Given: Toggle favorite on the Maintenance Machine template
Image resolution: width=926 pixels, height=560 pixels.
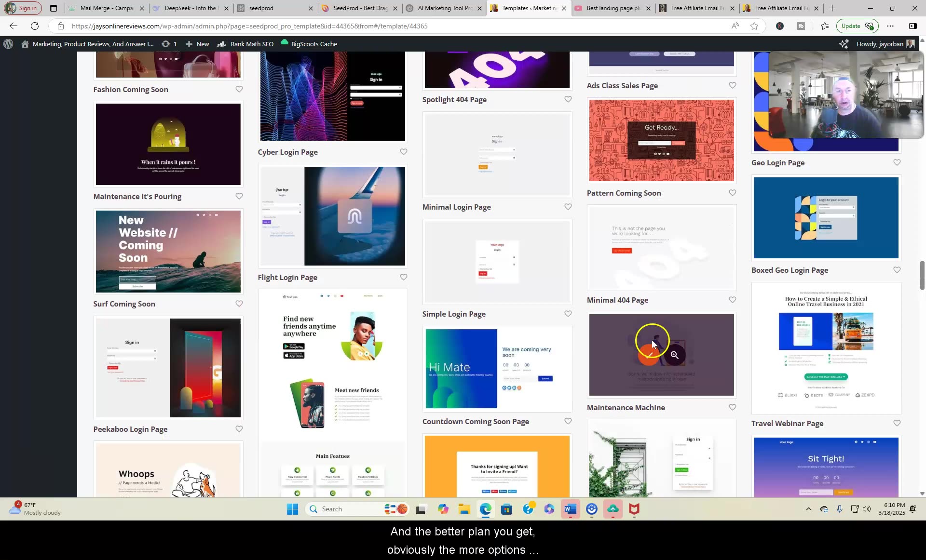Looking at the screenshot, I should click(x=732, y=407).
